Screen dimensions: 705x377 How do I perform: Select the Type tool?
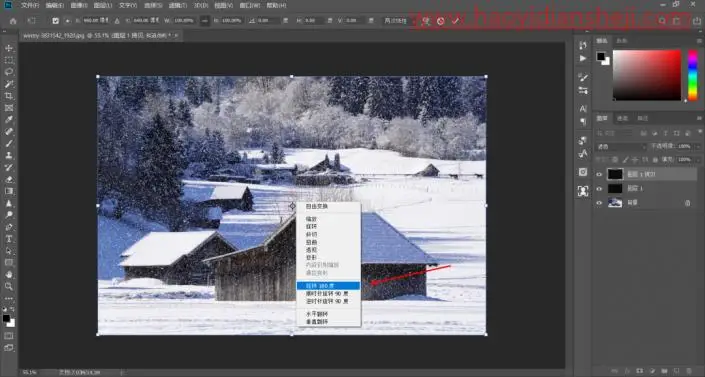tap(9, 239)
